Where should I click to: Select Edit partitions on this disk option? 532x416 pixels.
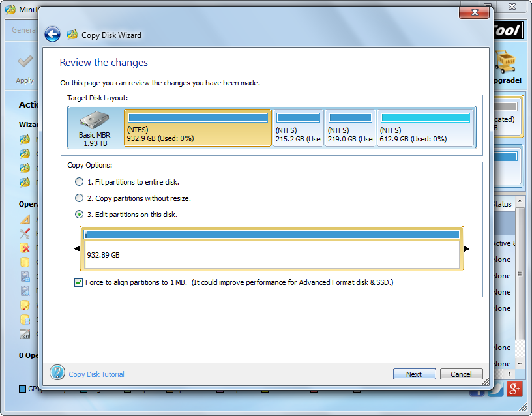coord(126,215)
